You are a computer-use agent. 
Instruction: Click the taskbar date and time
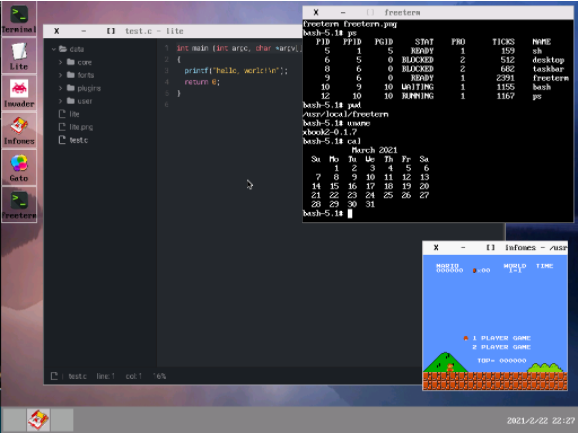click(x=540, y=421)
